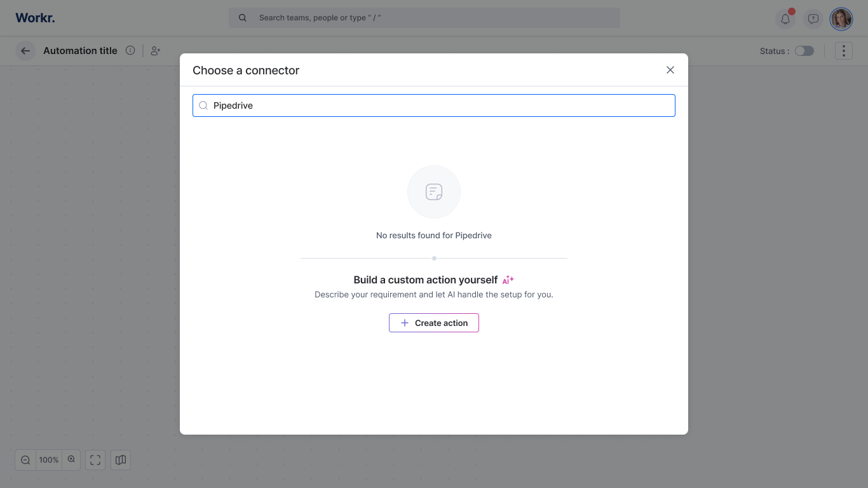
Task: Click the add collaborator icon
Action: [x=156, y=51]
